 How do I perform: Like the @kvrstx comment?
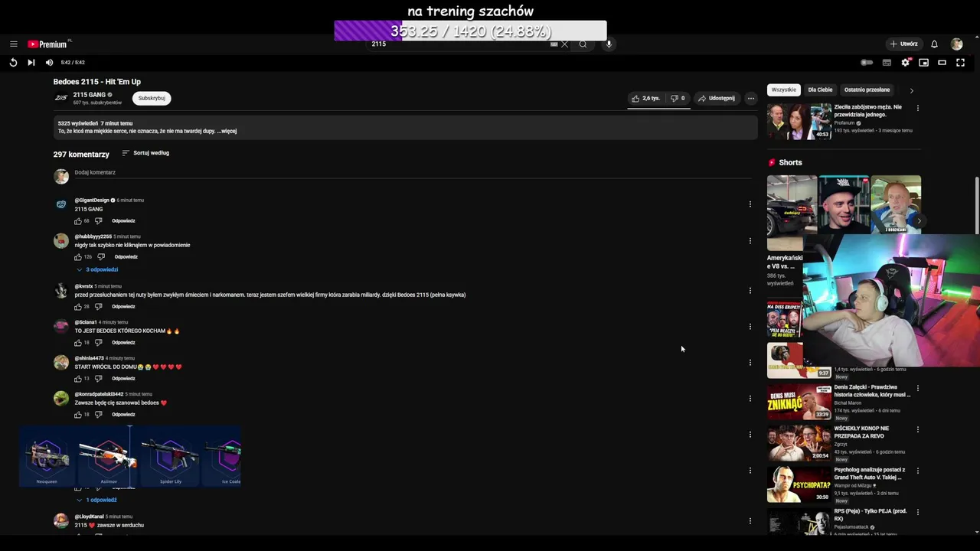coord(78,307)
